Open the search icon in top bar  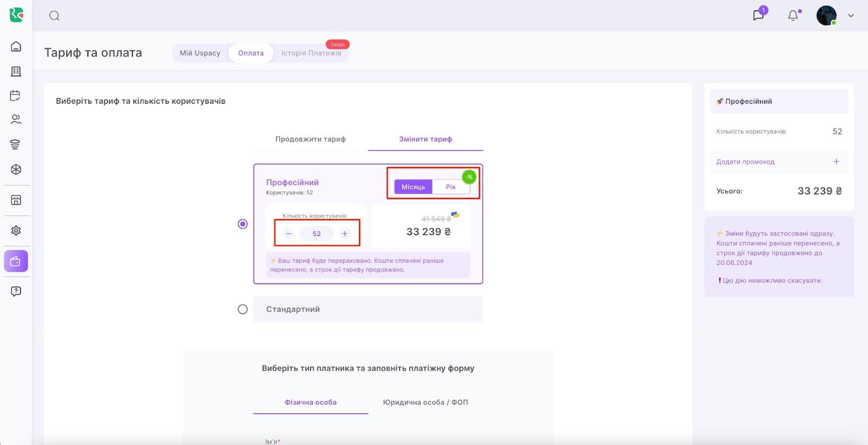[x=54, y=16]
